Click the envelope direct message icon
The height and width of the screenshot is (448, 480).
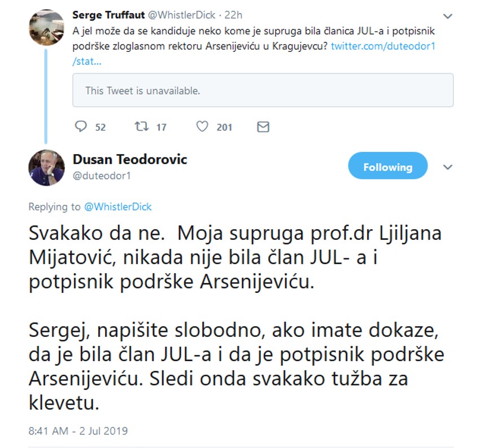(263, 127)
